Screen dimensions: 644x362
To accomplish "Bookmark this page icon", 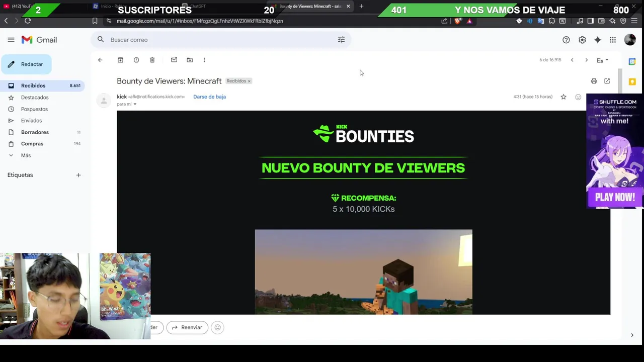I will click(x=95, y=21).
